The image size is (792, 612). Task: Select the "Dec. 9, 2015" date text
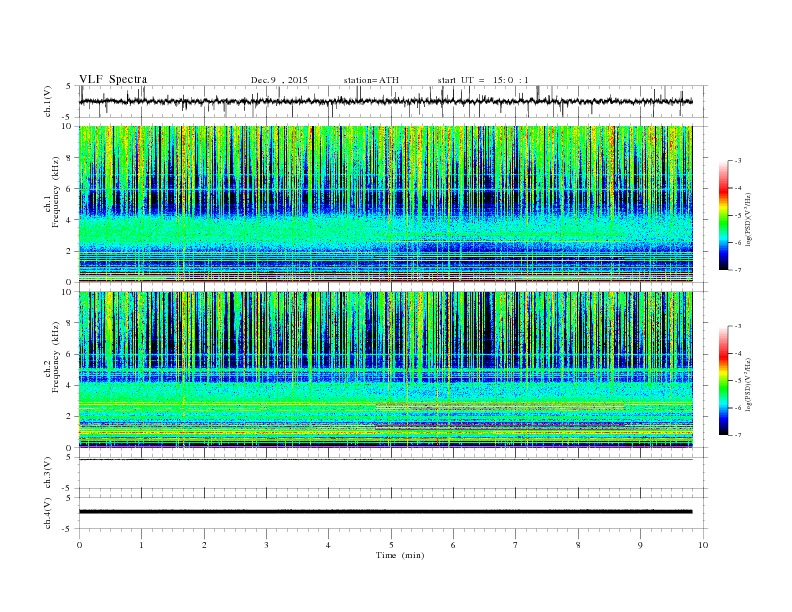click(279, 80)
